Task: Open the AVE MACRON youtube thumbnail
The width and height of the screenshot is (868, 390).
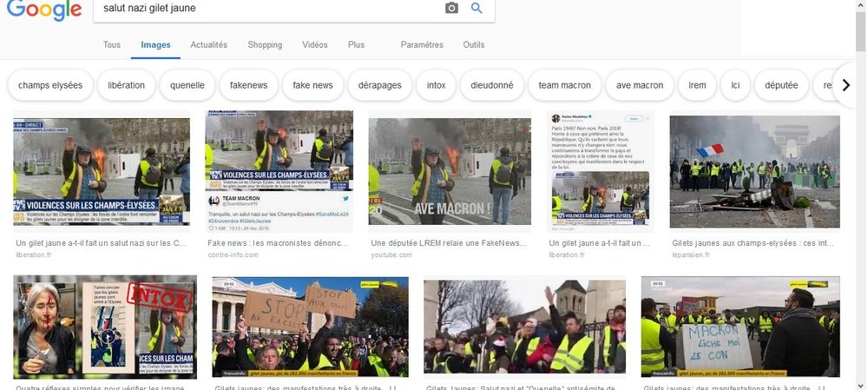Action: click(x=450, y=171)
